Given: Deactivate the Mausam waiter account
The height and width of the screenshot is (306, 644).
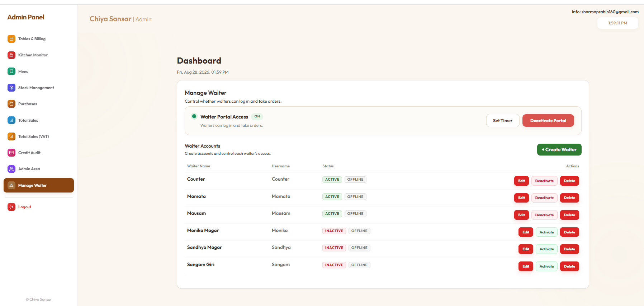Looking at the screenshot, I should pos(544,215).
